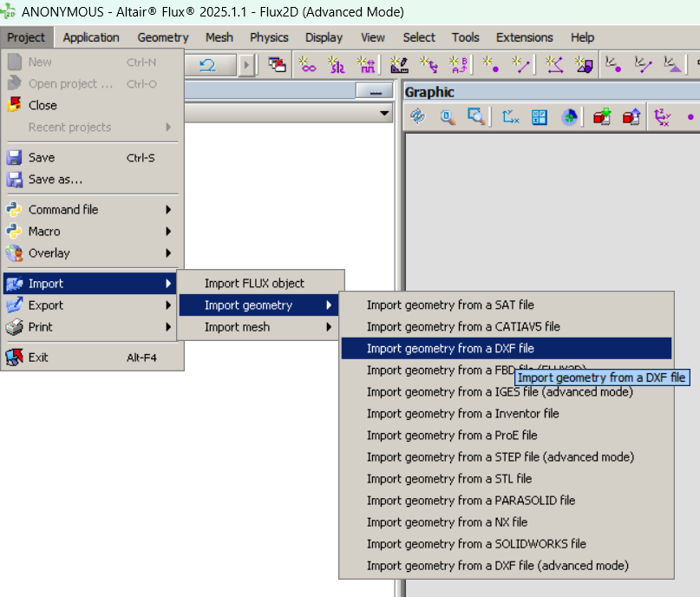Select Import geometry from a PARASOLID file
The width and height of the screenshot is (700, 597).
(x=507, y=501)
